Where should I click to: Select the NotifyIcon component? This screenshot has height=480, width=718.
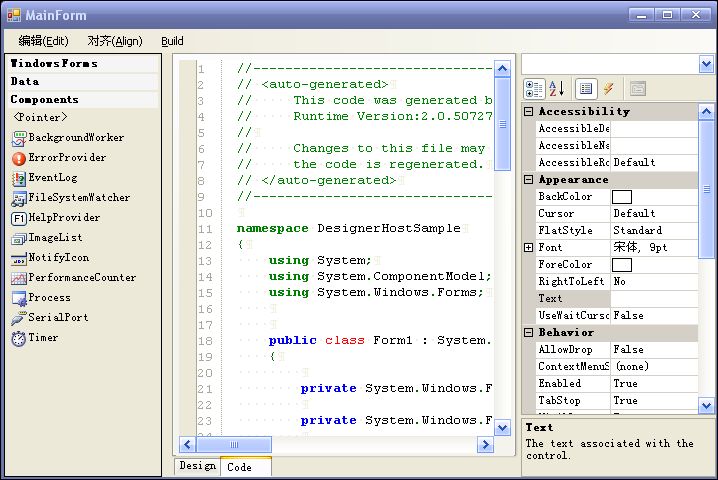point(58,257)
